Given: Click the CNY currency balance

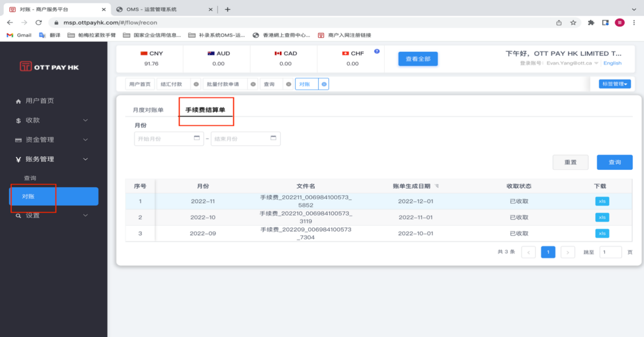Looking at the screenshot, I should (x=151, y=64).
